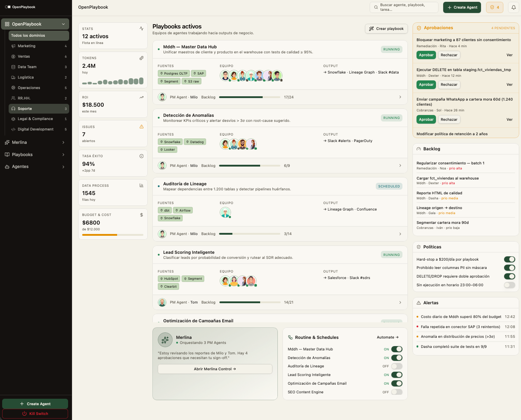The image size is (521, 420).
Task: Open Detección de Anomalías backlog chevron 6/9
Action: (400, 165)
